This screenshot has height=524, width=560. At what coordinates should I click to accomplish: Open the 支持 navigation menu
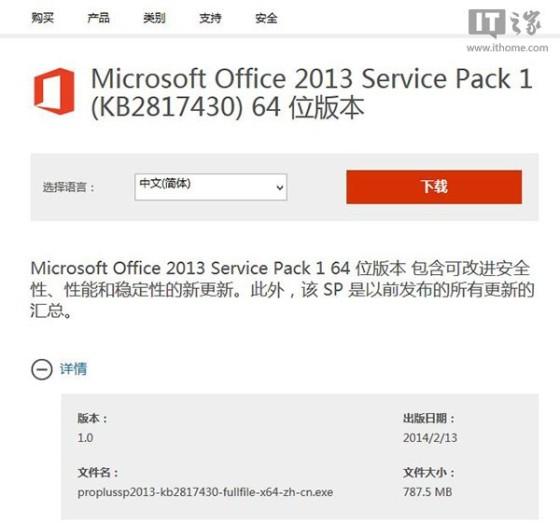tap(210, 18)
